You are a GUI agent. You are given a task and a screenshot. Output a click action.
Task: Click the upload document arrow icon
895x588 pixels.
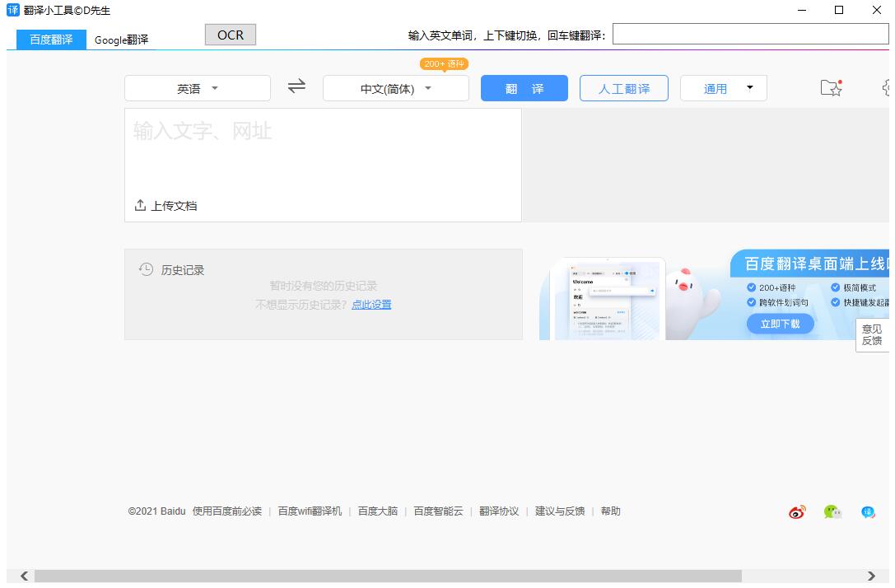(x=140, y=205)
